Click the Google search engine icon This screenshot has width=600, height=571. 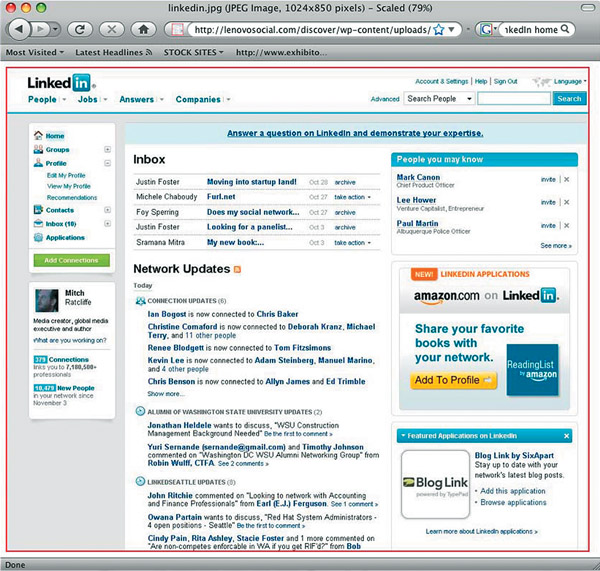pyautogui.click(x=486, y=29)
